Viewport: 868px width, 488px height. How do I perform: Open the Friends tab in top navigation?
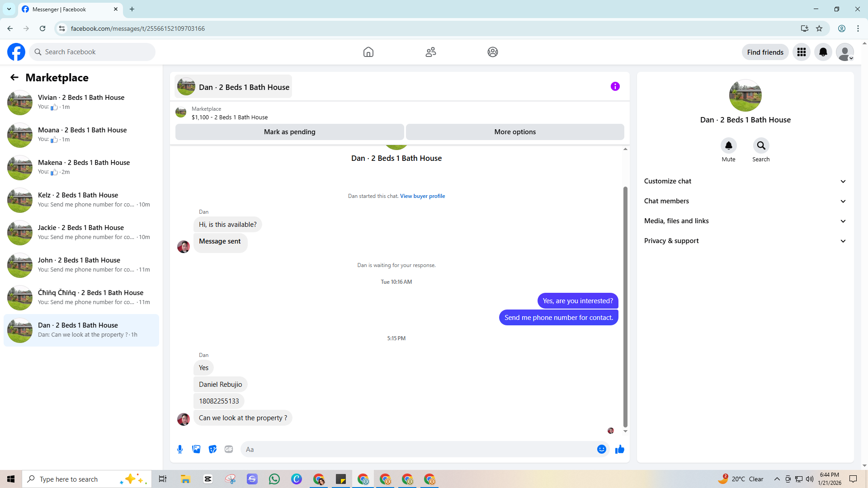[430, 52]
